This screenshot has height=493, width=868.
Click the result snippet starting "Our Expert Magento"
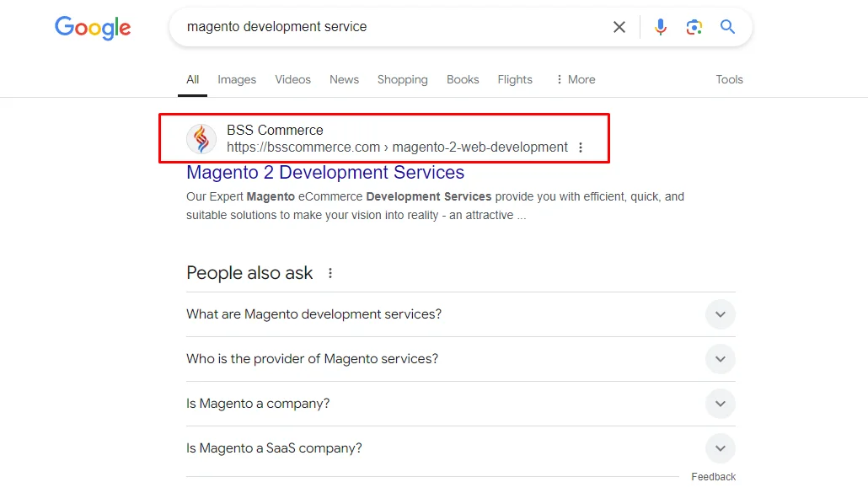[435, 206]
